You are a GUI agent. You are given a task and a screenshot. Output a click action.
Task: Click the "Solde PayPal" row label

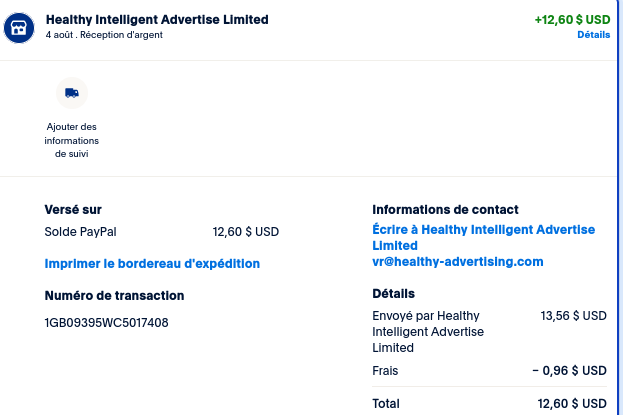80,232
